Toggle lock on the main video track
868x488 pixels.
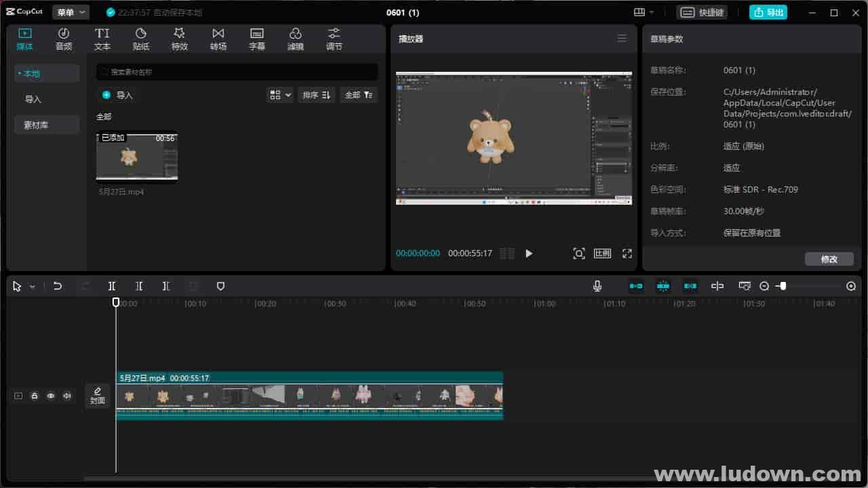coord(35,396)
